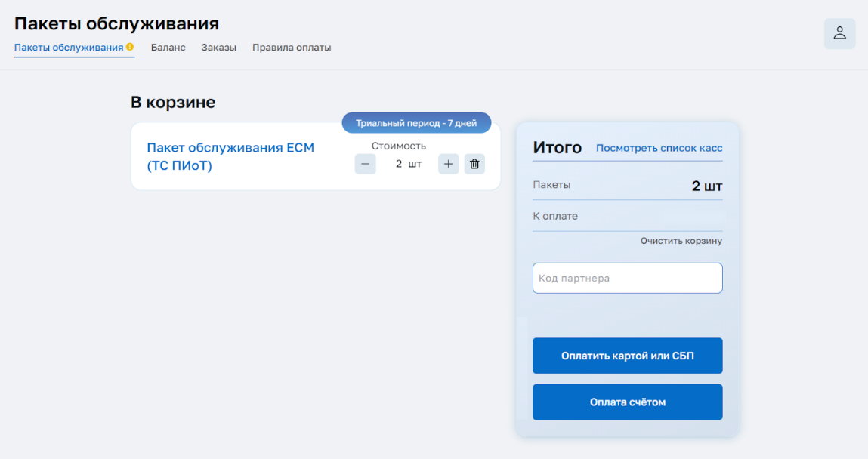Open Пакет обслуживания ЕСМ (ТС ПИоТ) link

tap(230, 156)
